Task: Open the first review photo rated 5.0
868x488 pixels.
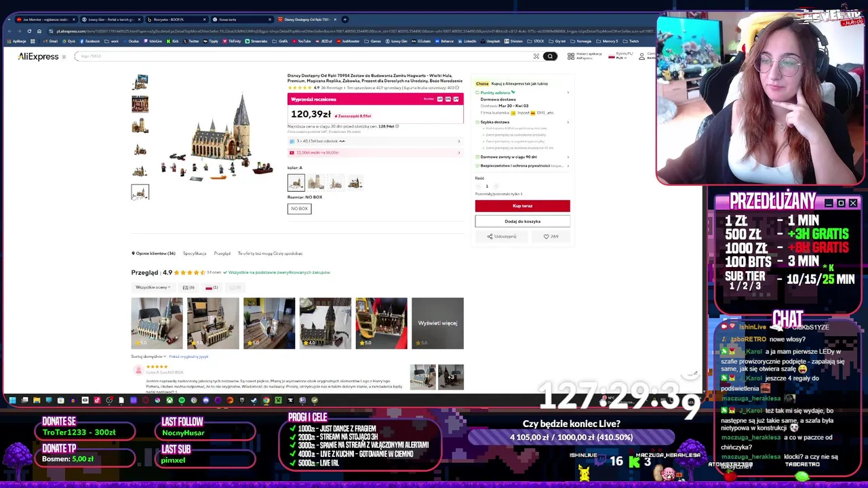Action: [x=157, y=323]
